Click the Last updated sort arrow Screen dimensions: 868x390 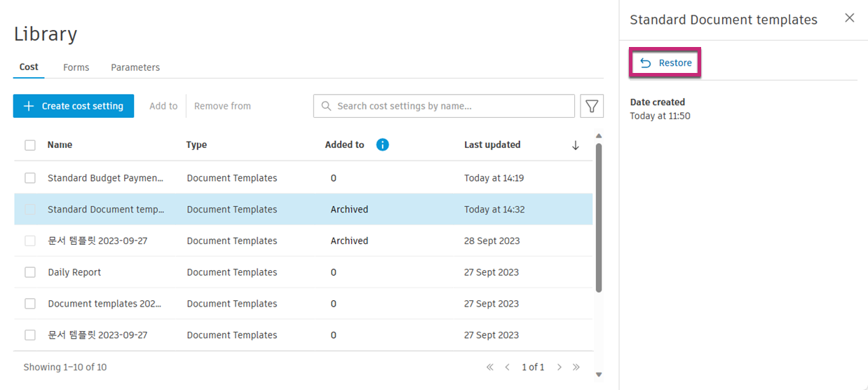click(x=576, y=145)
